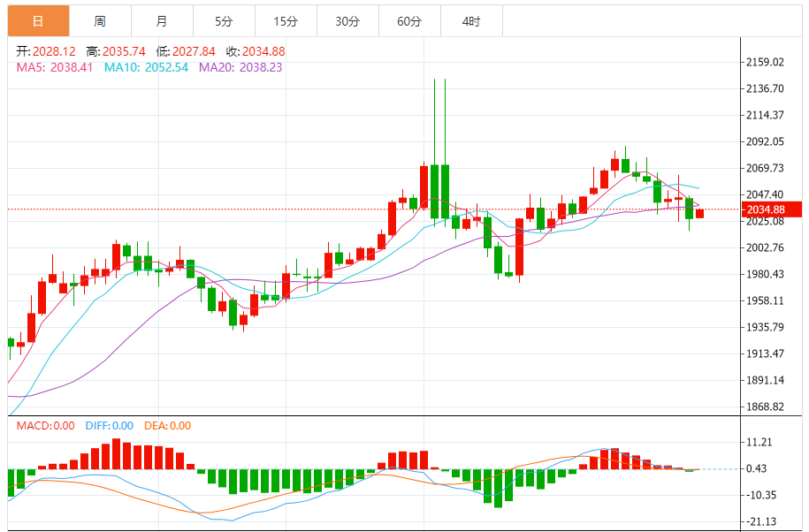This screenshot has width=809, height=532.
Task: Switch to the 4时 timeframe tab
Action: (471, 21)
